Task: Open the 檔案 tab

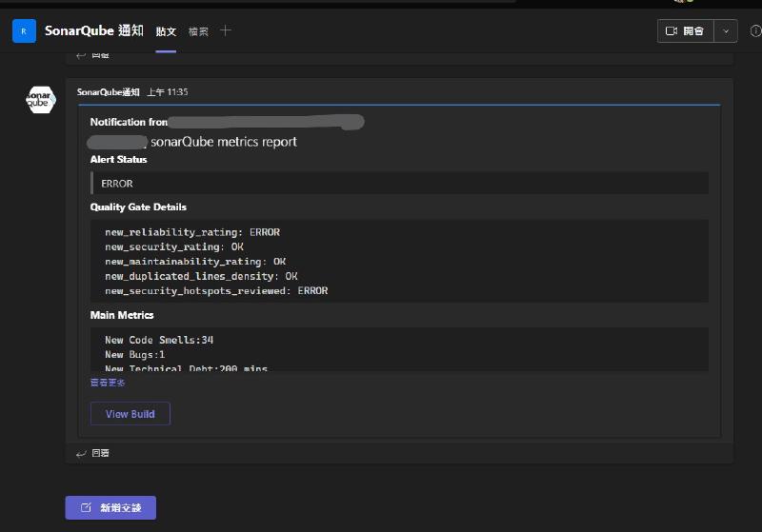Action: [198, 31]
